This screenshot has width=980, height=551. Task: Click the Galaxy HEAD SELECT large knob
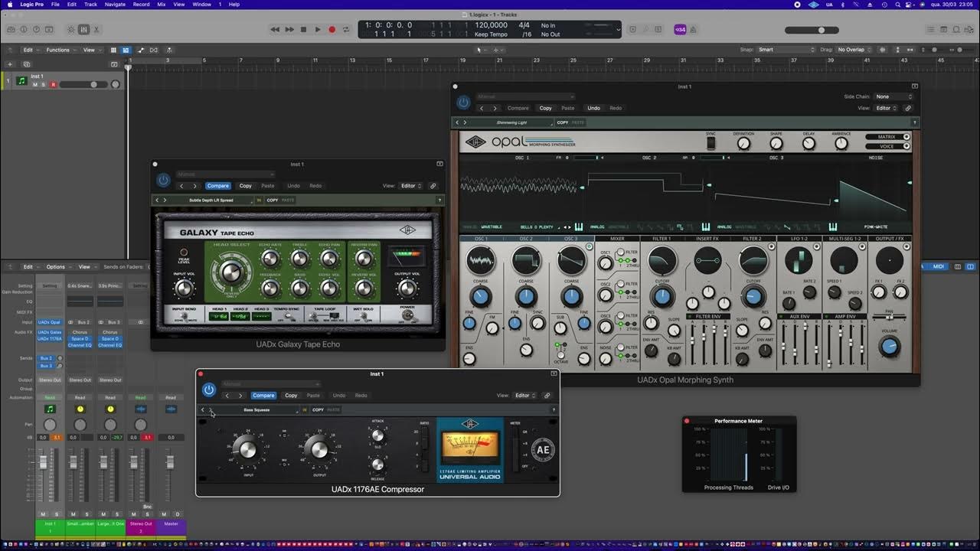(x=230, y=272)
